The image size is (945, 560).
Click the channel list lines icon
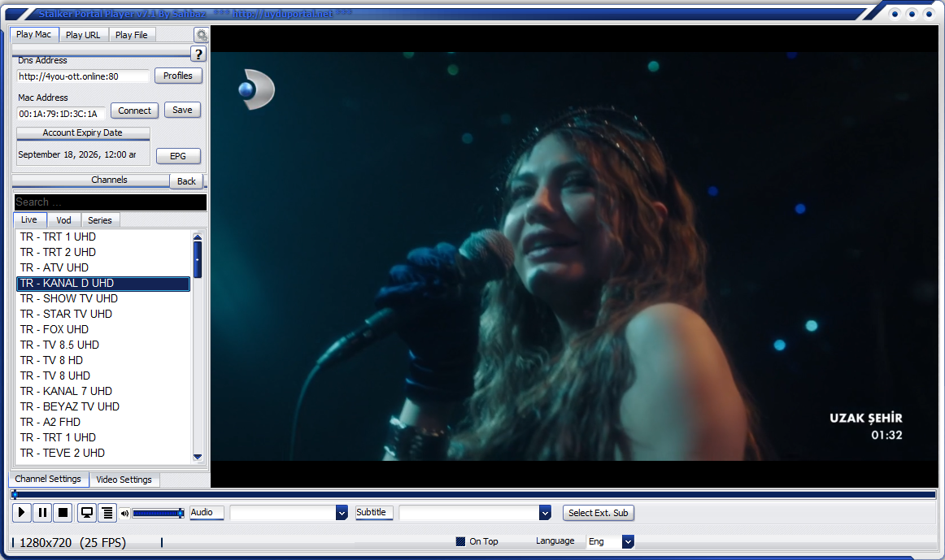[x=107, y=513]
